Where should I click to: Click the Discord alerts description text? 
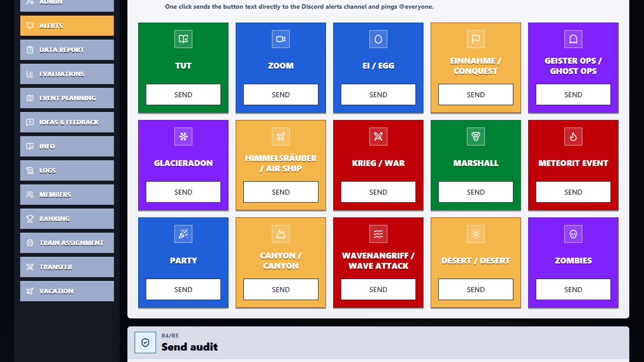tap(299, 7)
